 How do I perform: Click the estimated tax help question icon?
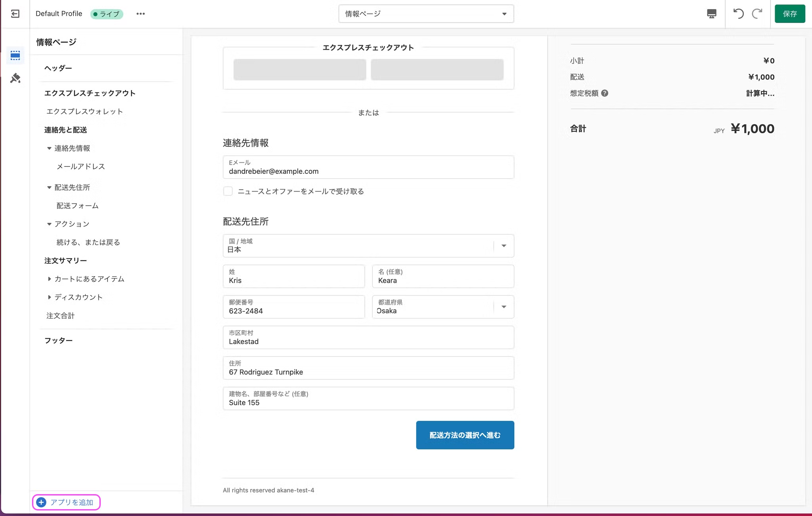[605, 93]
